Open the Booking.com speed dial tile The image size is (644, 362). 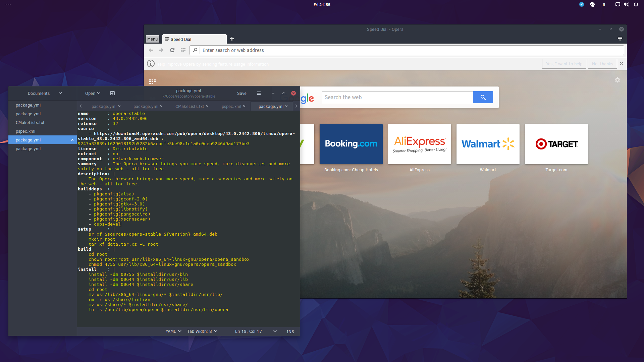point(351,144)
